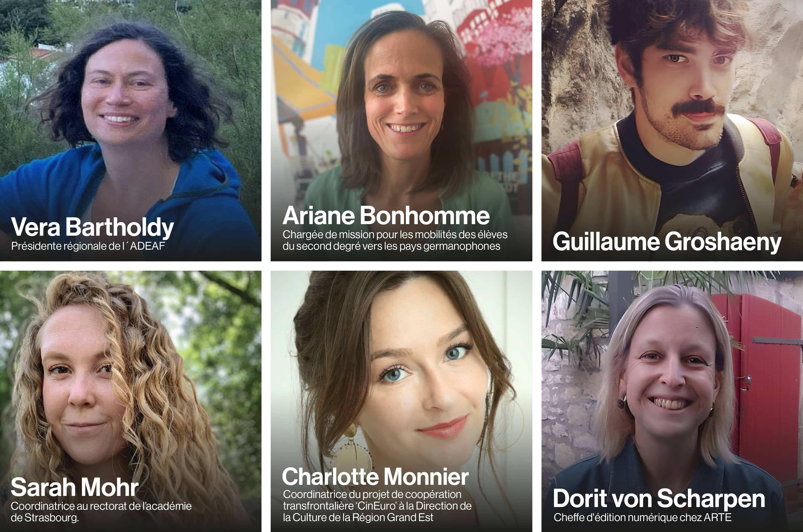Viewport: 803px width, 532px height.
Task: Click Coordinatrice au rectorat de l'académie caption
Action: point(101,512)
